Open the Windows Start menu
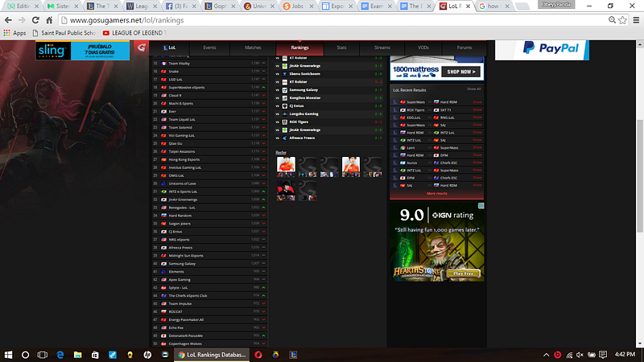 coord(8,355)
